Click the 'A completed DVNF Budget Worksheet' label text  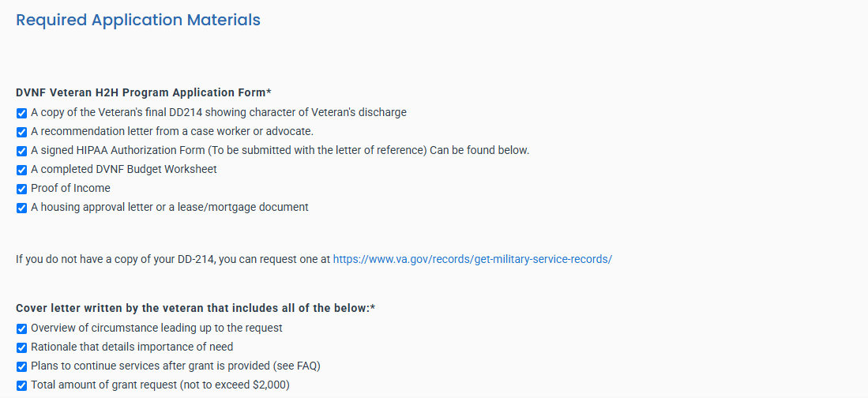click(124, 169)
